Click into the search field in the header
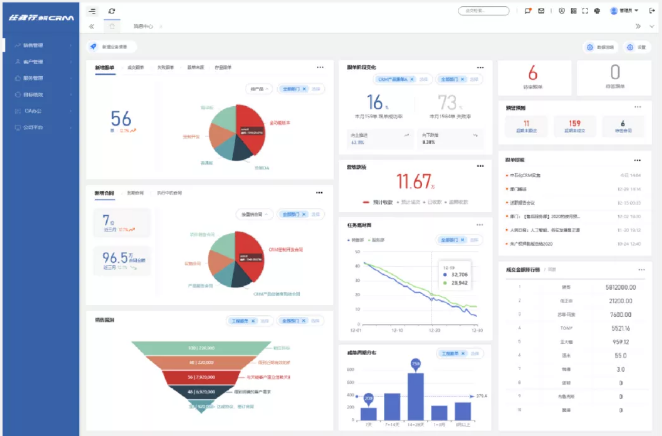The width and height of the screenshot is (662, 436). tap(485, 10)
